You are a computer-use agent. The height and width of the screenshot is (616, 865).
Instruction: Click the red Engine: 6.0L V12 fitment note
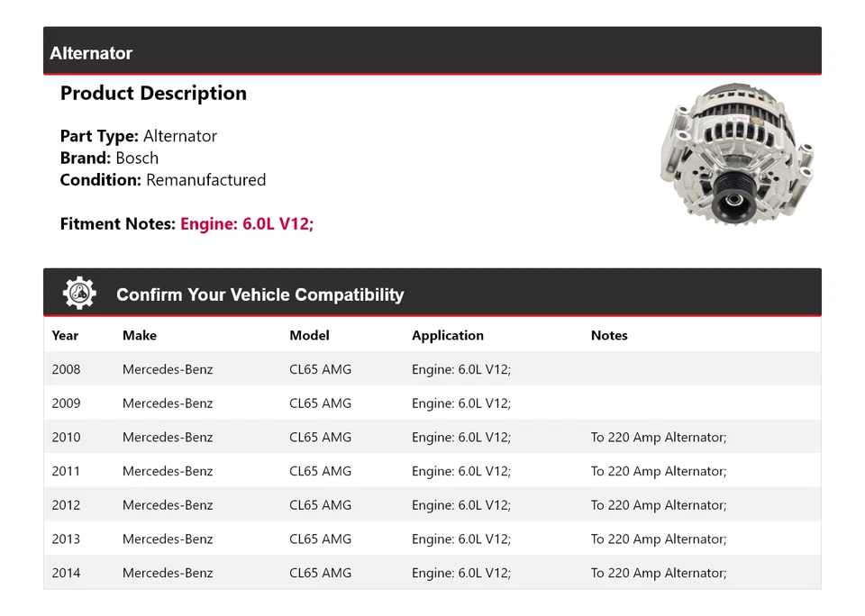tap(246, 223)
